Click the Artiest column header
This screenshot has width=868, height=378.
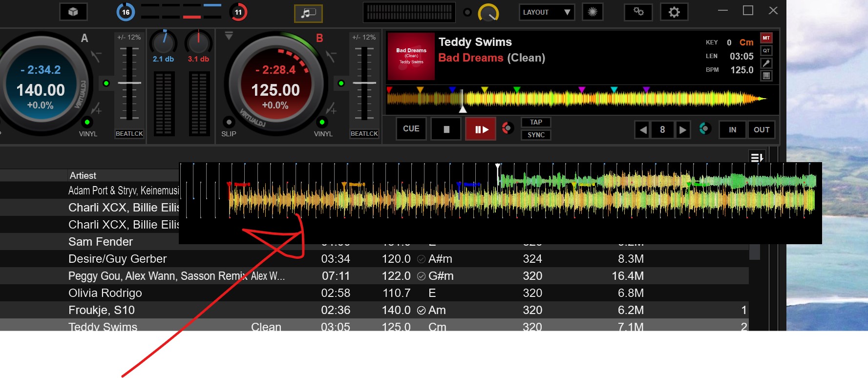(83, 175)
